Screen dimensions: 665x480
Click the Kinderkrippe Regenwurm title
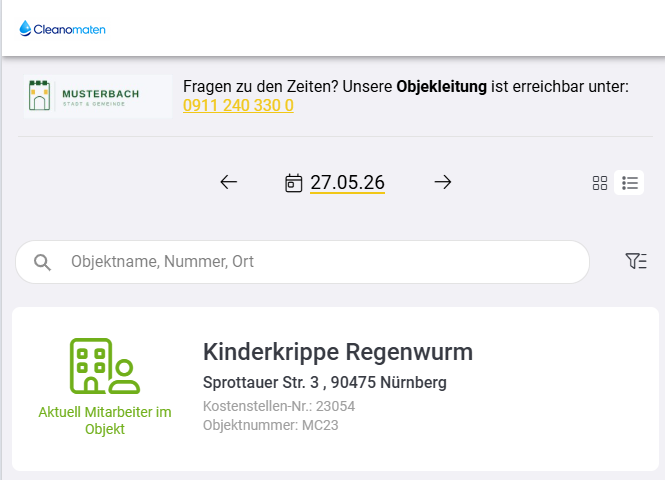(338, 352)
